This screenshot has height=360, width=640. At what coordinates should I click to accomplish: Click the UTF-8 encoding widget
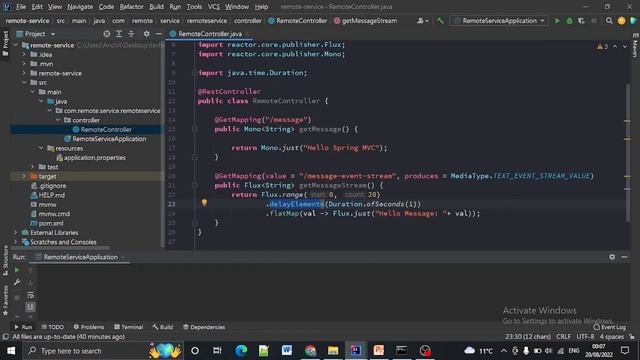[585, 337]
